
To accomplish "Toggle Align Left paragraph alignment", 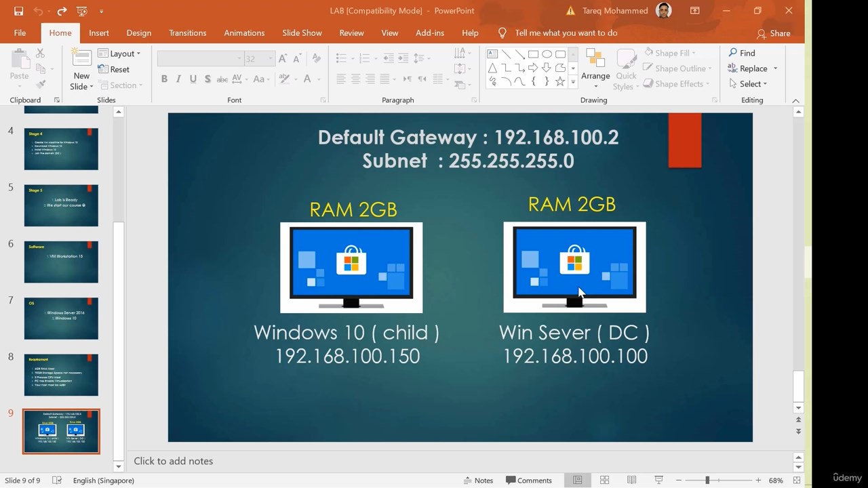I will tap(340, 79).
